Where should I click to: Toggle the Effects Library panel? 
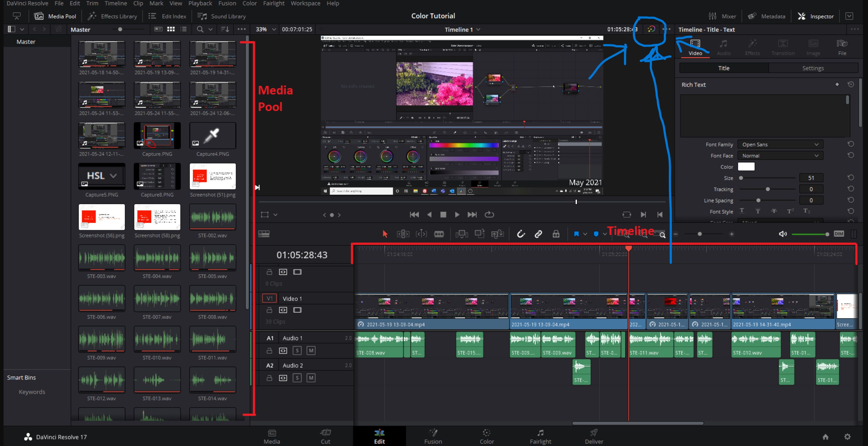coord(113,16)
